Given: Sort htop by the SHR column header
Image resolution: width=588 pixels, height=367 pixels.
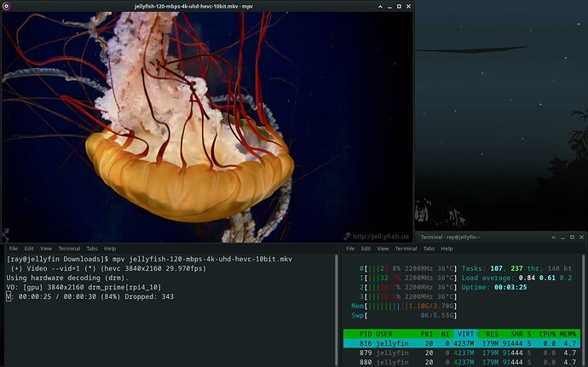Looking at the screenshot, I should pos(516,334).
